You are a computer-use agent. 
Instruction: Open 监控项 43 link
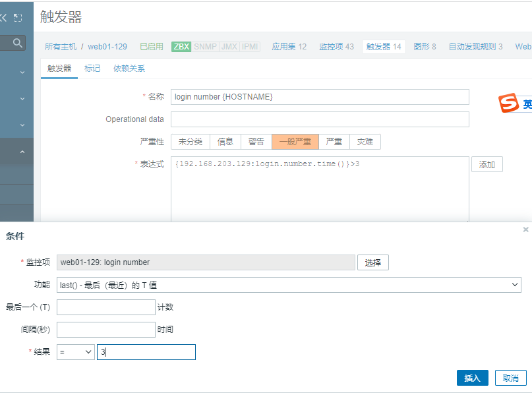click(x=336, y=47)
